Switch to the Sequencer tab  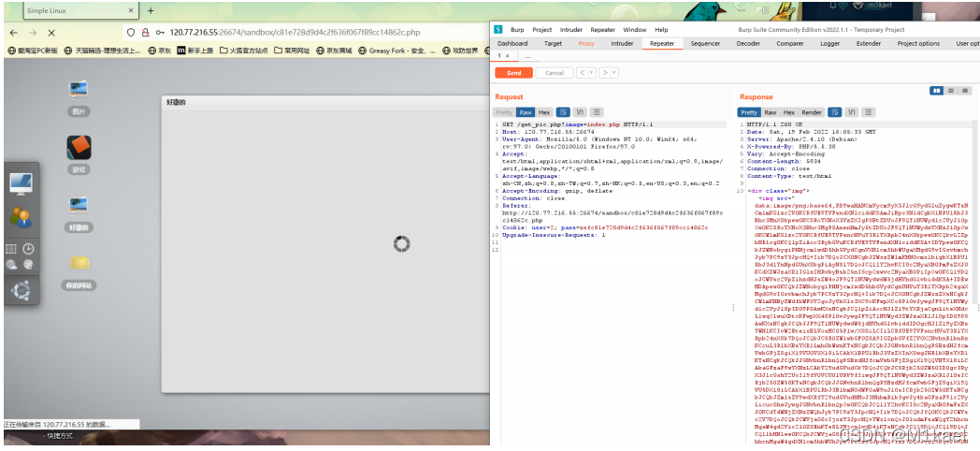[706, 44]
